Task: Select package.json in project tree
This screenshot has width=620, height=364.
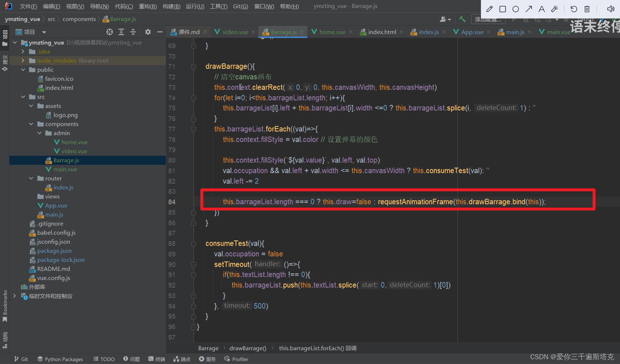Action: click(54, 251)
